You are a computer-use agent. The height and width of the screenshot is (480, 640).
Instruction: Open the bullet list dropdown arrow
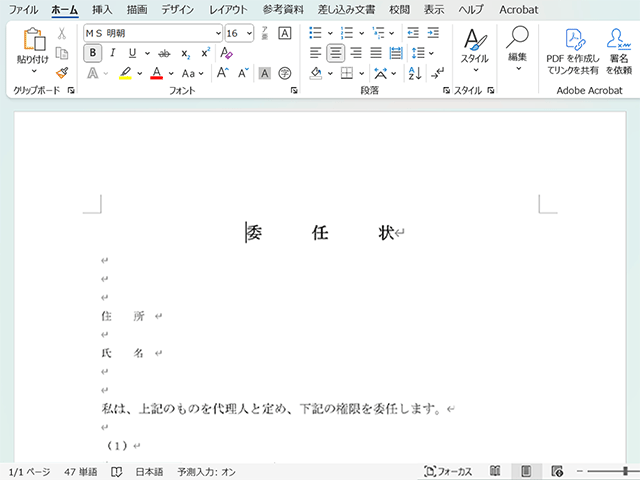coord(330,33)
